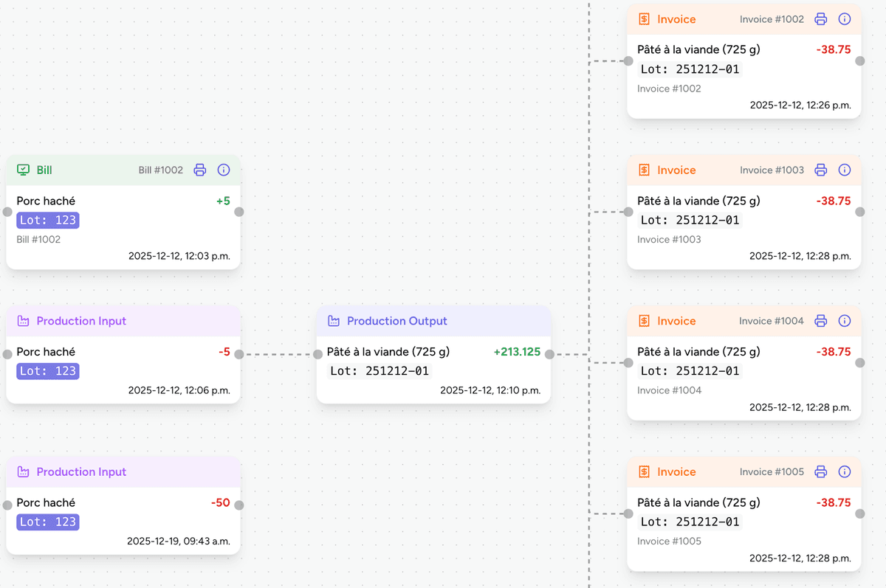Click the dollar icon on Invoice #1003 header
Screen dimensions: 886x588
[644, 170]
